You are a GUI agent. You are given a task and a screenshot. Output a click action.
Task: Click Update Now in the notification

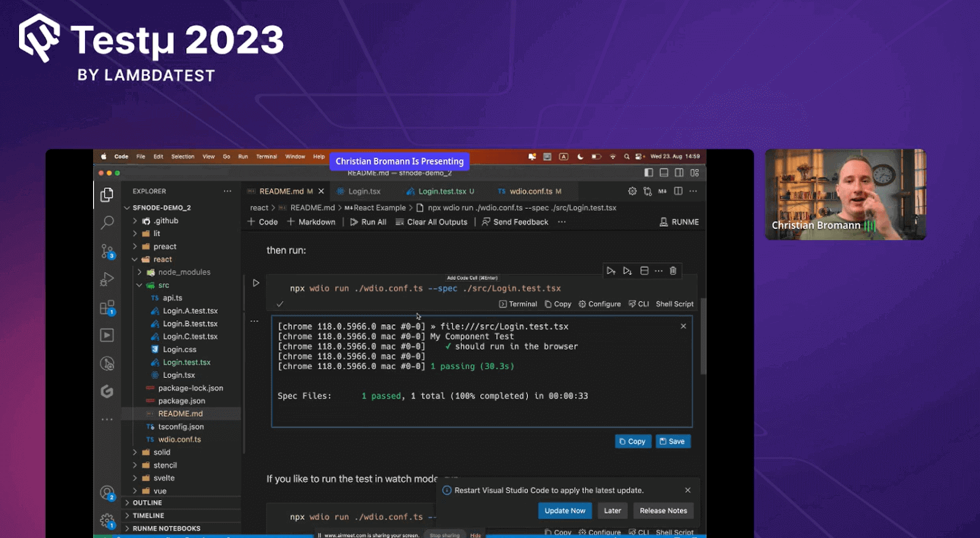pos(565,510)
